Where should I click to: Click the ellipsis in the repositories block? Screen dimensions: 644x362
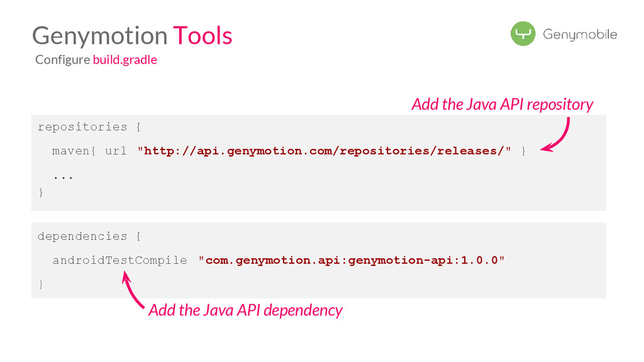63,176
